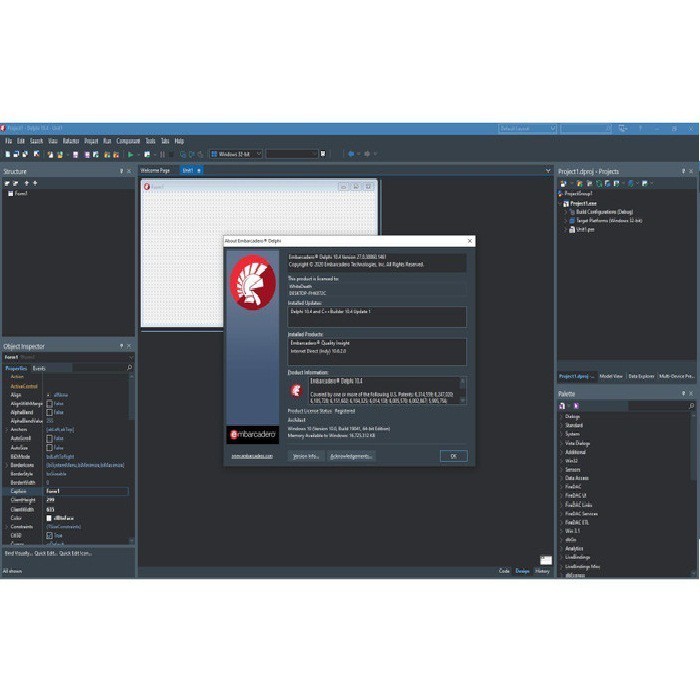
Task: Click the Palette search magnifier icon
Action: pyautogui.click(x=691, y=406)
